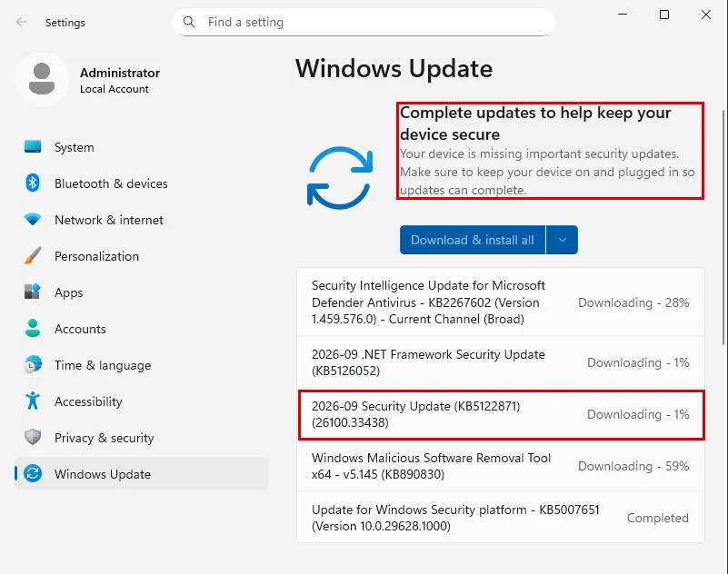
Task: Focus the Find a setting search box
Action: [x=364, y=22]
